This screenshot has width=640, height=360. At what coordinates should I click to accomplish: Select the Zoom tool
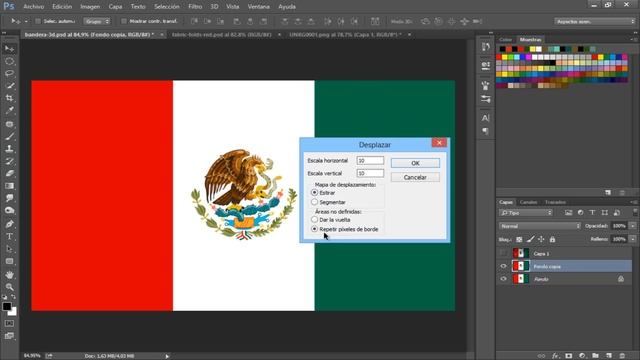tap(9, 287)
